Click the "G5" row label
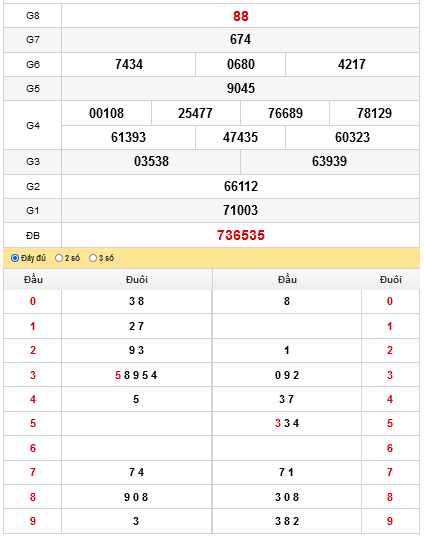 tap(33, 89)
